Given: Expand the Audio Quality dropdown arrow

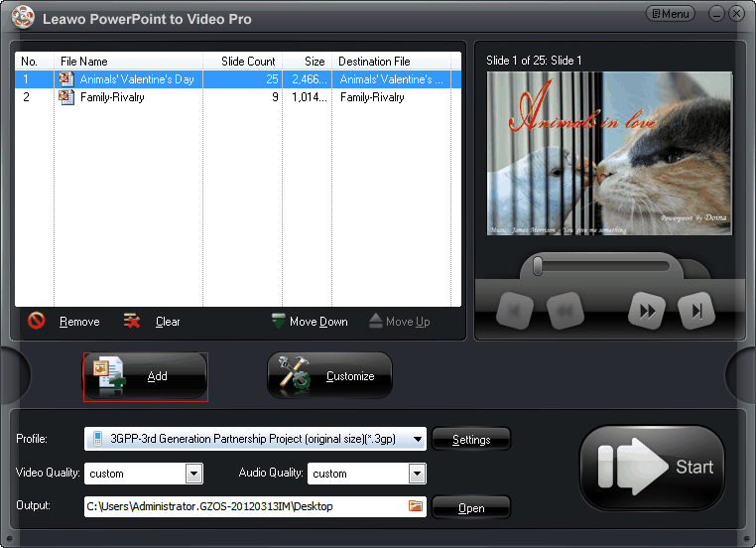Looking at the screenshot, I should tap(417, 474).
